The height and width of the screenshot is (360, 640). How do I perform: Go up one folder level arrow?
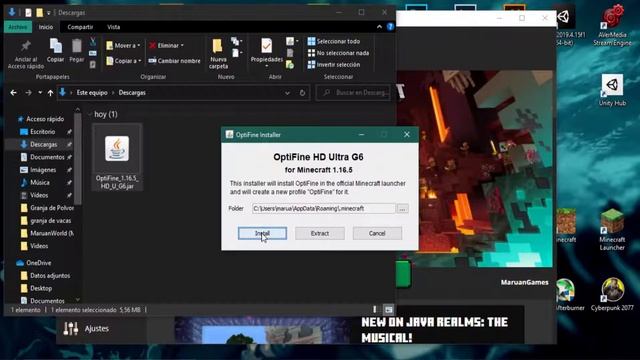(50, 93)
